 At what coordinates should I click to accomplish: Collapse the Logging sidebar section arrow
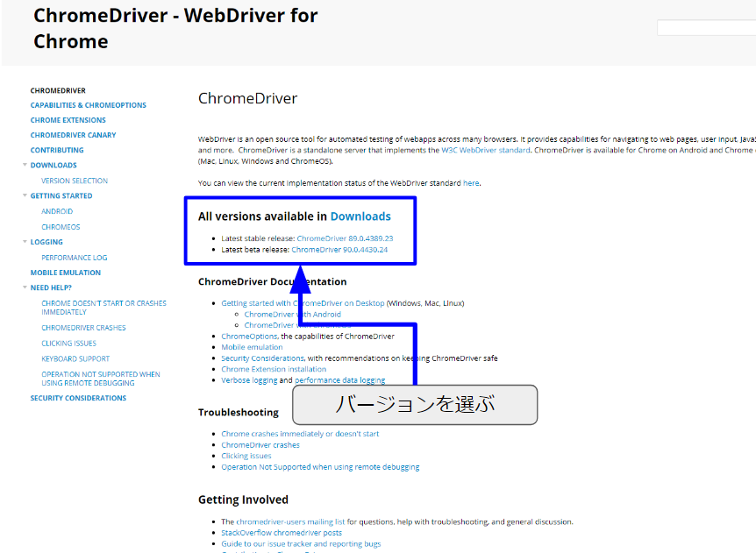point(25,241)
